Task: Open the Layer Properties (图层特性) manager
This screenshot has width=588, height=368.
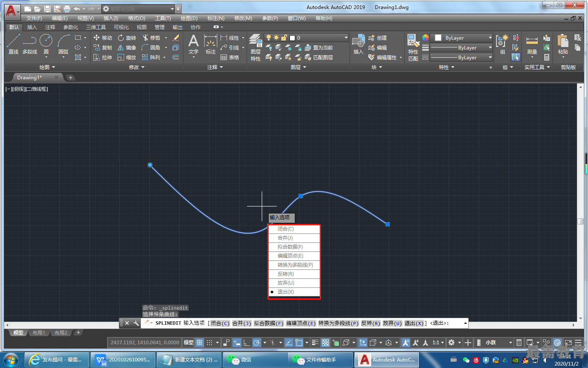Action: [x=256, y=47]
